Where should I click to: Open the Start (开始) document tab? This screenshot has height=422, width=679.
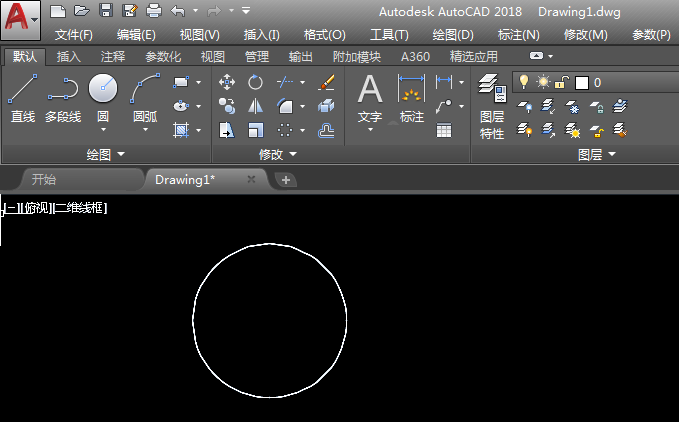point(44,180)
